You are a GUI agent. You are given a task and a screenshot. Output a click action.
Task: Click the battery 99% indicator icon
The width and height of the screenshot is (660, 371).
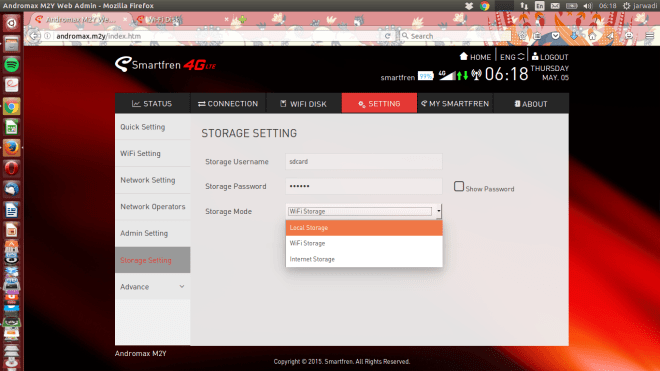click(426, 76)
